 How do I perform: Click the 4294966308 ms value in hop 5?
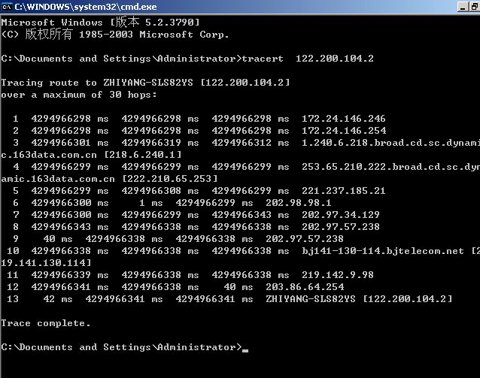(160, 191)
